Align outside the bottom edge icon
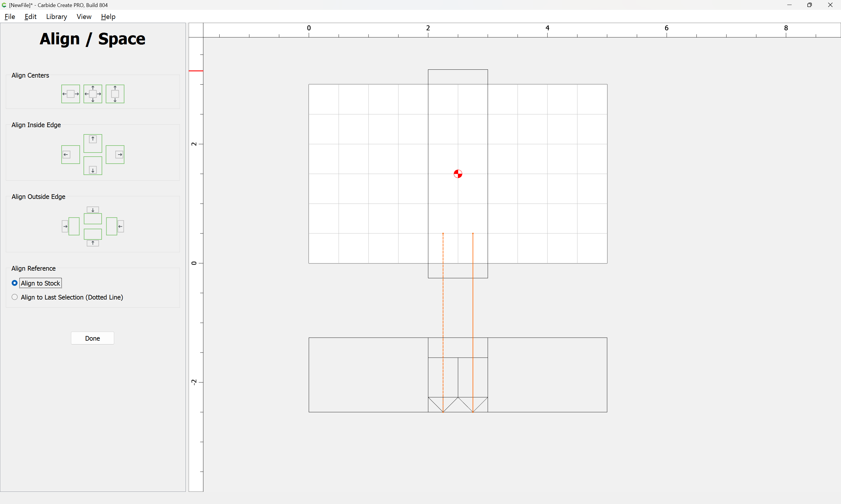 [x=93, y=237]
